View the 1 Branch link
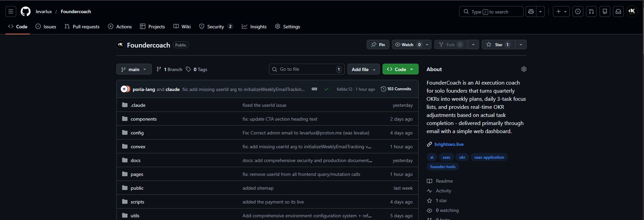Viewport: 644px width, 220px height. pos(169,69)
